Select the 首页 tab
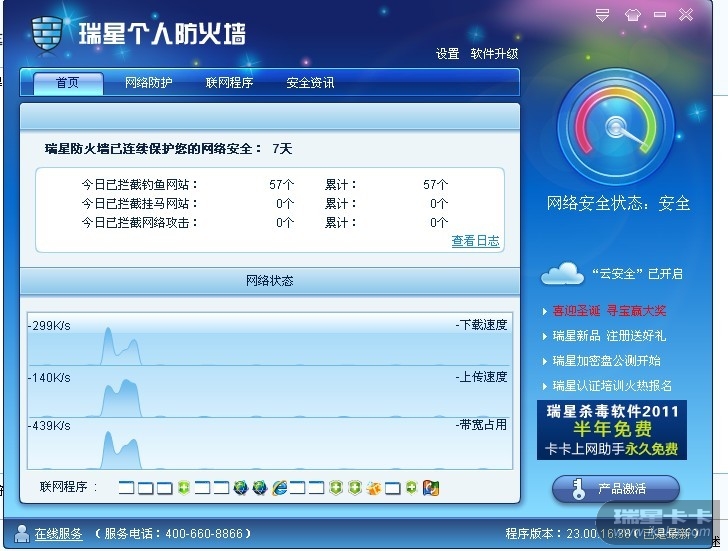The width and height of the screenshot is (728, 551). click(x=68, y=83)
